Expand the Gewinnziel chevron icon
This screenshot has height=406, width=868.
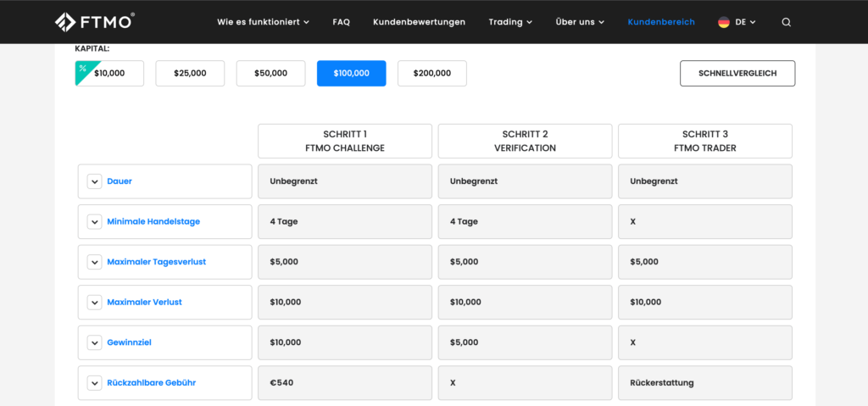(94, 342)
